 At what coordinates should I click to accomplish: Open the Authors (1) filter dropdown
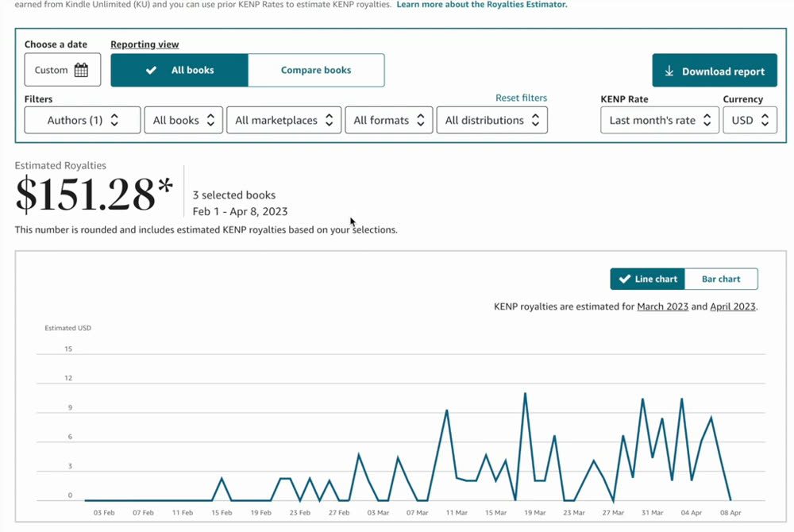tap(83, 120)
